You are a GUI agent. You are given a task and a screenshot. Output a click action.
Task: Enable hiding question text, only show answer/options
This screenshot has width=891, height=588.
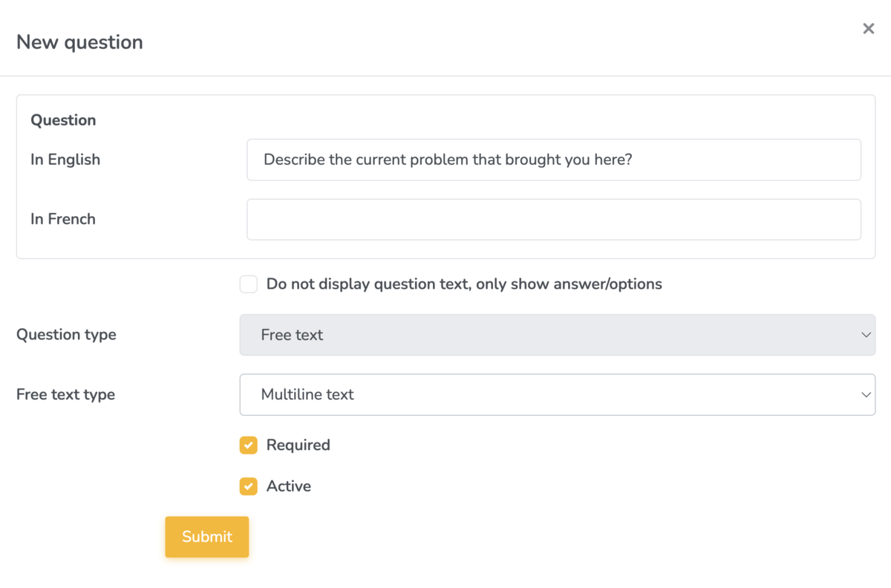coord(248,284)
